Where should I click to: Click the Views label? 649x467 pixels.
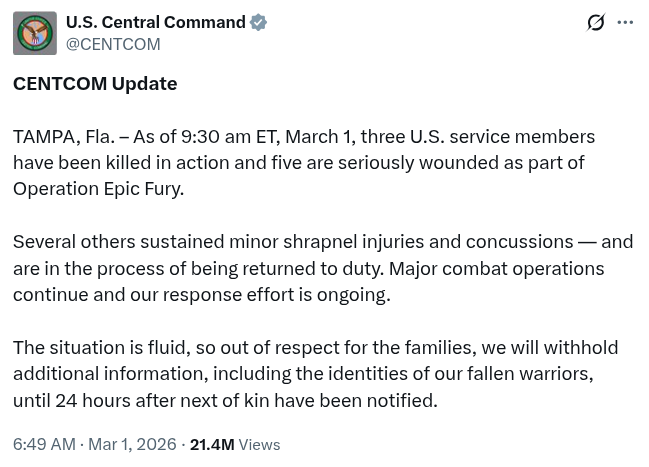click(x=259, y=444)
